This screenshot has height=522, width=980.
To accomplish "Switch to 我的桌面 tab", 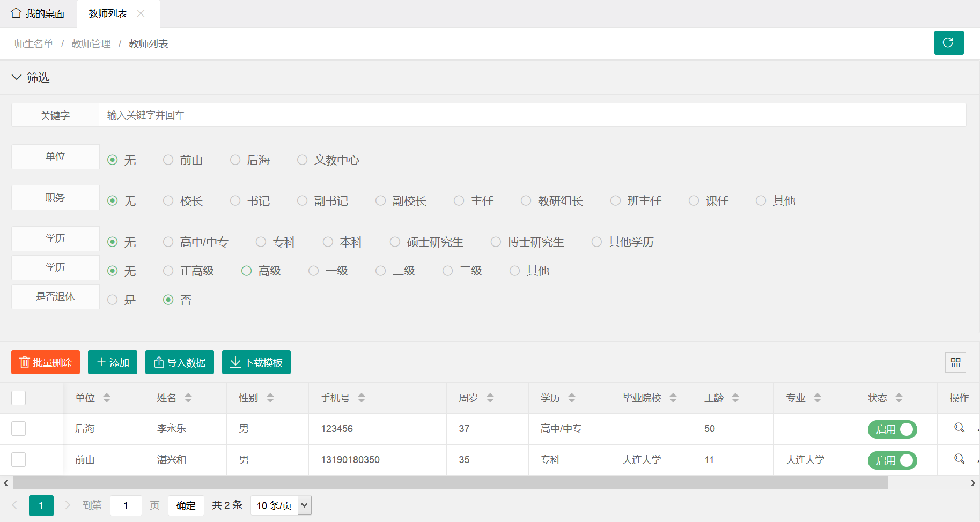I will (38, 13).
